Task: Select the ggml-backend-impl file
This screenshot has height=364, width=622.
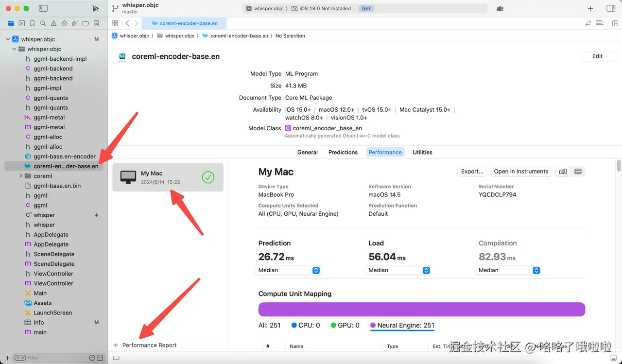Action: click(x=60, y=59)
